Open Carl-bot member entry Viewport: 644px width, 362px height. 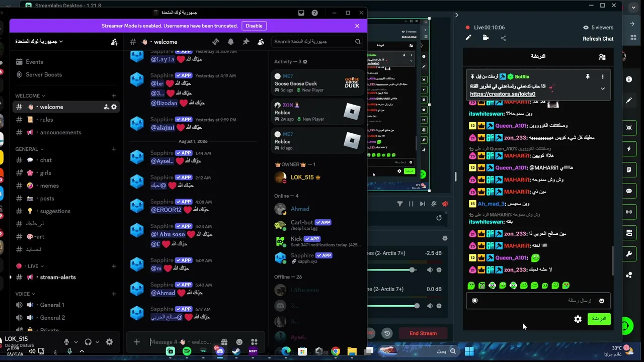(318, 225)
